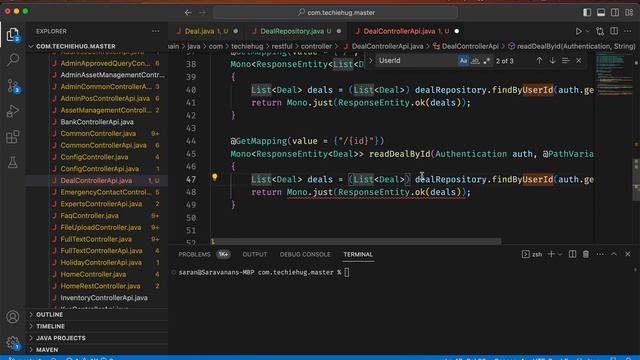Image resolution: width=640 pixels, height=360 pixels.
Task: Open the Extensions view
Action: tap(13, 137)
